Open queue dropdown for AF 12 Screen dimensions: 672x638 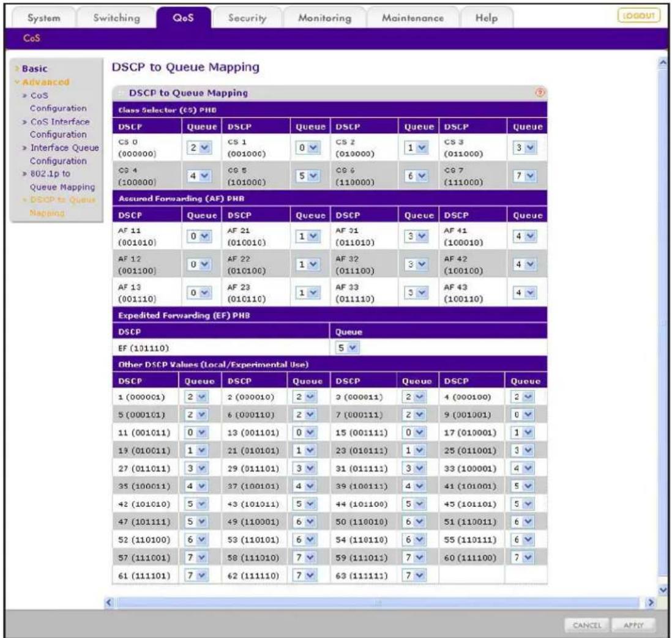tap(200, 265)
